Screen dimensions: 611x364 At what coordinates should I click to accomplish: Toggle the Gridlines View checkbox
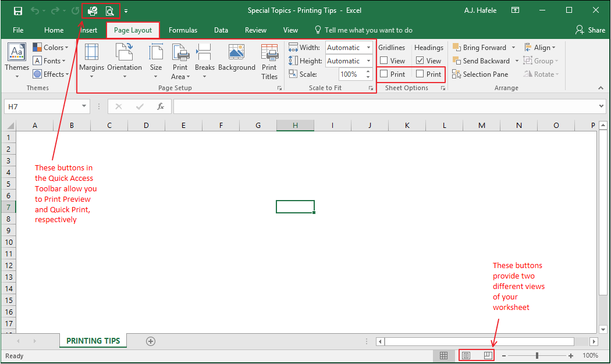[384, 60]
